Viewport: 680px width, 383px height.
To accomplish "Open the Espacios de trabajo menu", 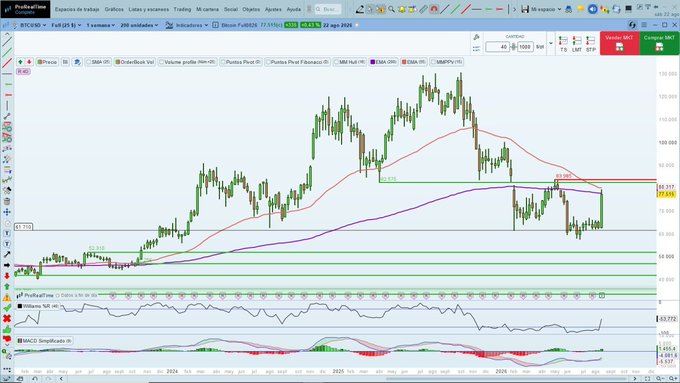I will pos(77,9).
